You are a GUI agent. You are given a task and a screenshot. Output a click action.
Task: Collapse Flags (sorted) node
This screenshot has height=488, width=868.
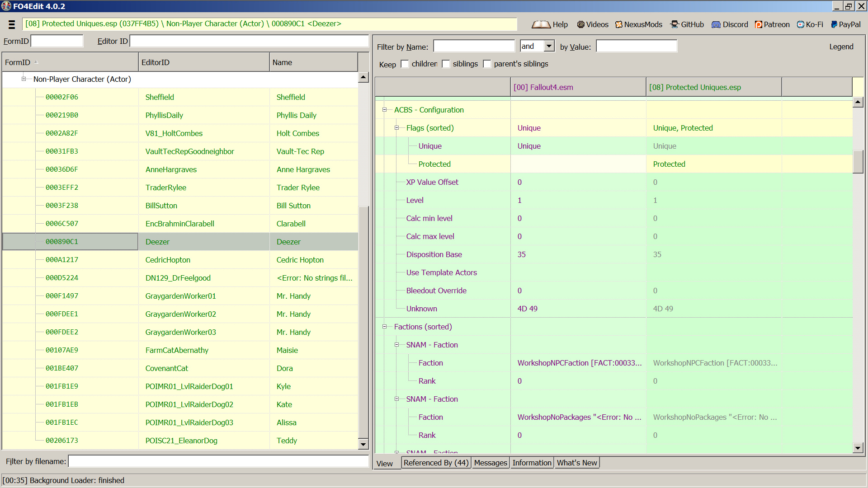[397, 128]
